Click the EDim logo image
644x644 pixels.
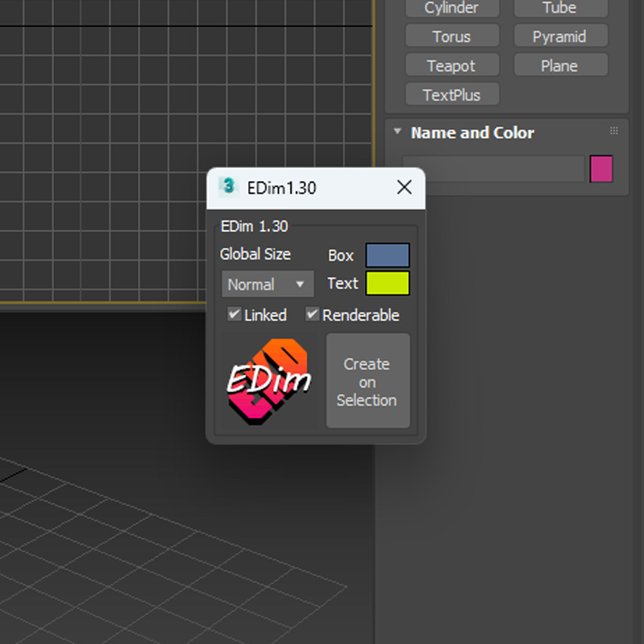tap(269, 381)
